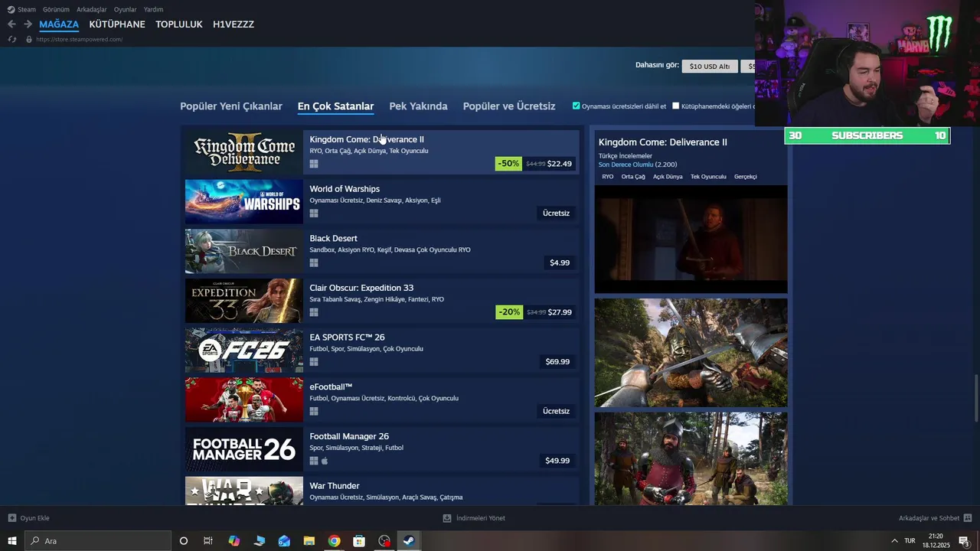Viewport: 980px width, 551px height.
Task: Click the $69.99 price for EA SPORTS FC 26
Action: click(557, 361)
